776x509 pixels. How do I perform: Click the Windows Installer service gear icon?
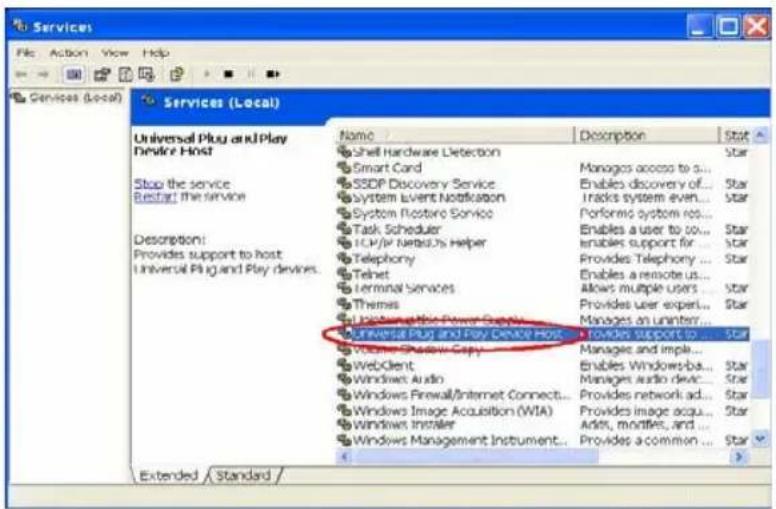click(344, 424)
